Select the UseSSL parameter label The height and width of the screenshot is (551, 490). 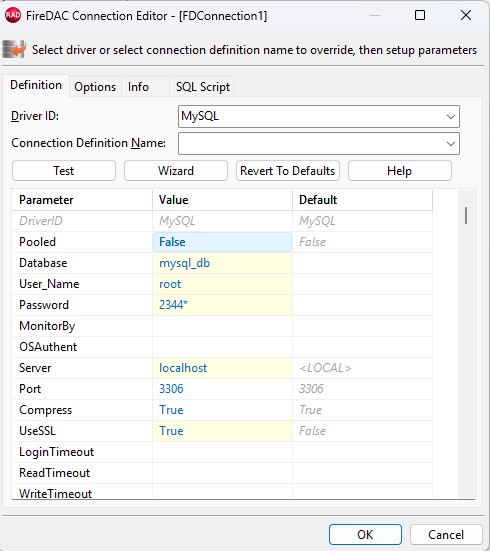(37, 431)
